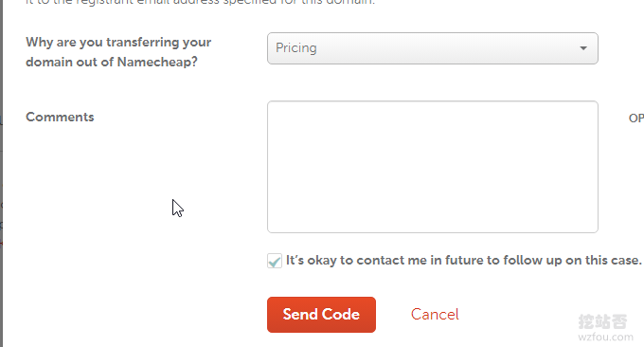Click the caret arrow of Pricing combo box
Viewport: 644px width, 347px height.
click(x=583, y=48)
